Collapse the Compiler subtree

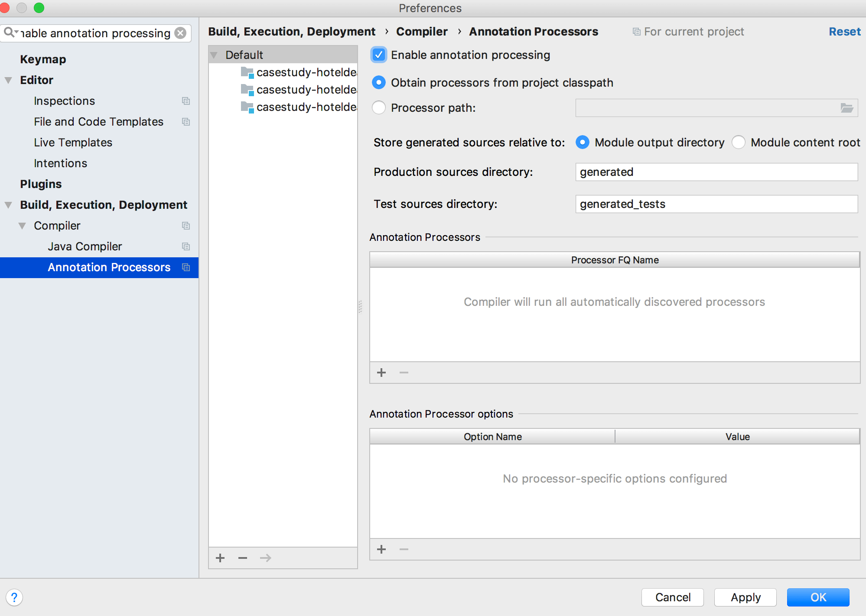click(22, 226)
